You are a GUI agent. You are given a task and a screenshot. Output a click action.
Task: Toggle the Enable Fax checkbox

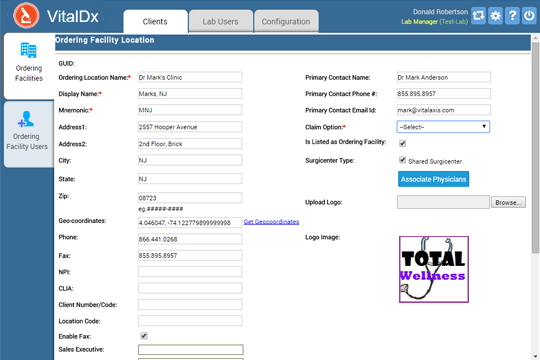(x=144, y=336)
